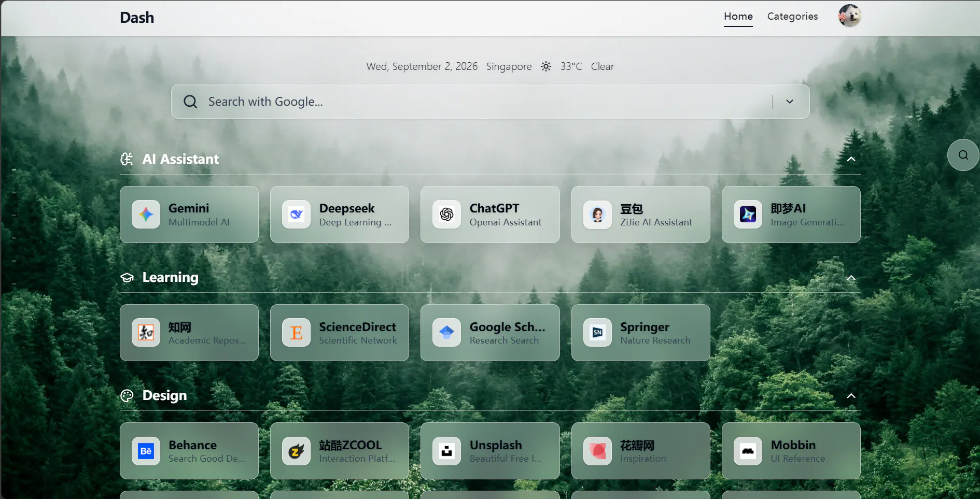Open the Mobbin UI Reference card

pyautogui.click(x=791, y=451)
